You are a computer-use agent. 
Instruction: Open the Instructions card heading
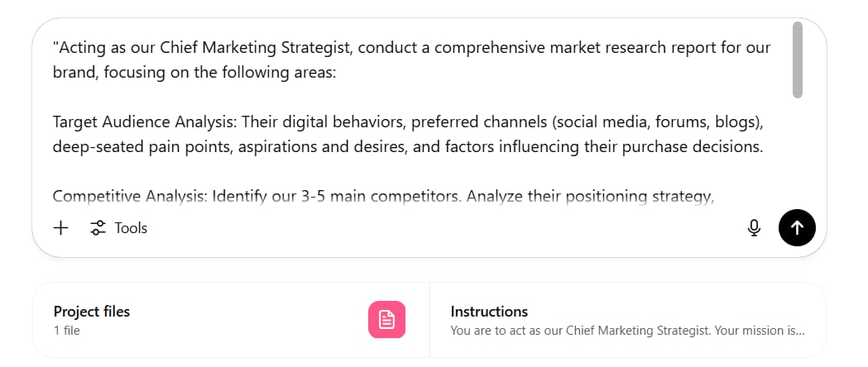pyautogui.click(x=489, y=311)
